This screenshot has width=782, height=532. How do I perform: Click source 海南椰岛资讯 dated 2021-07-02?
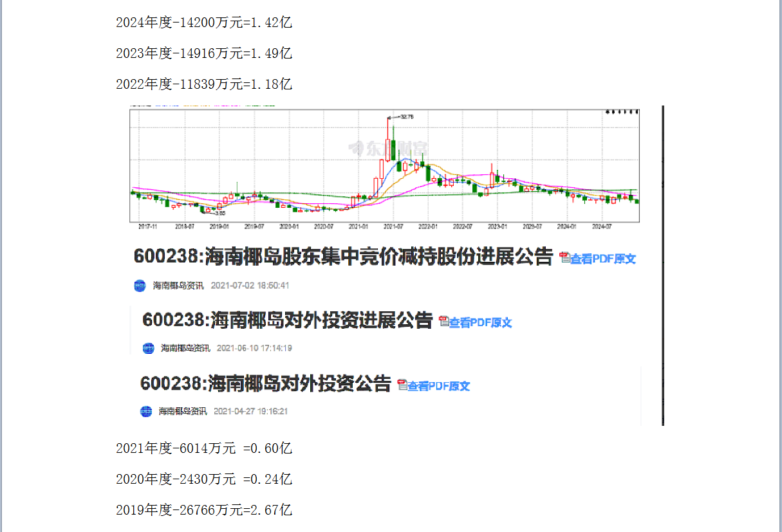tap(178, 286)
